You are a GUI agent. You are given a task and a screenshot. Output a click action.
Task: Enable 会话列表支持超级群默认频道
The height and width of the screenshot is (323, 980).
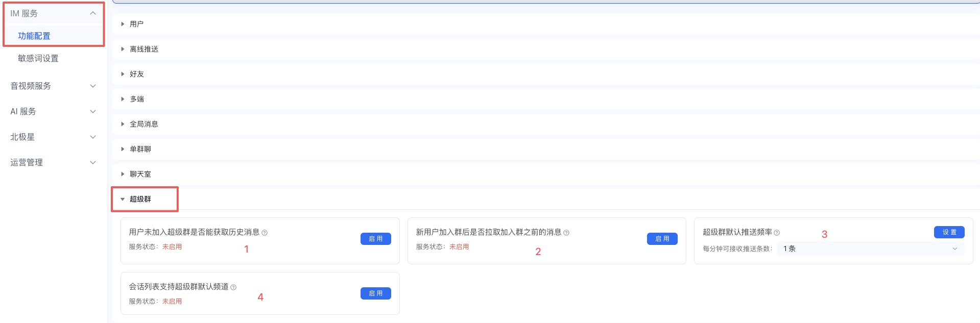pyautogui.click(x=376, y=293)
